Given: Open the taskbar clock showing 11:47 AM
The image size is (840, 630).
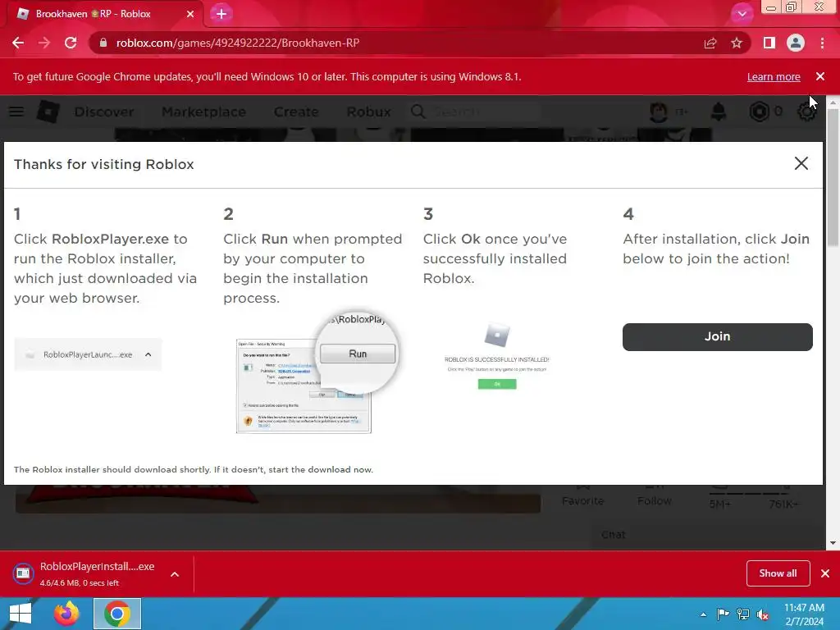Looking at the screenshot, I should pyautogui.click(x=804, y=614).
